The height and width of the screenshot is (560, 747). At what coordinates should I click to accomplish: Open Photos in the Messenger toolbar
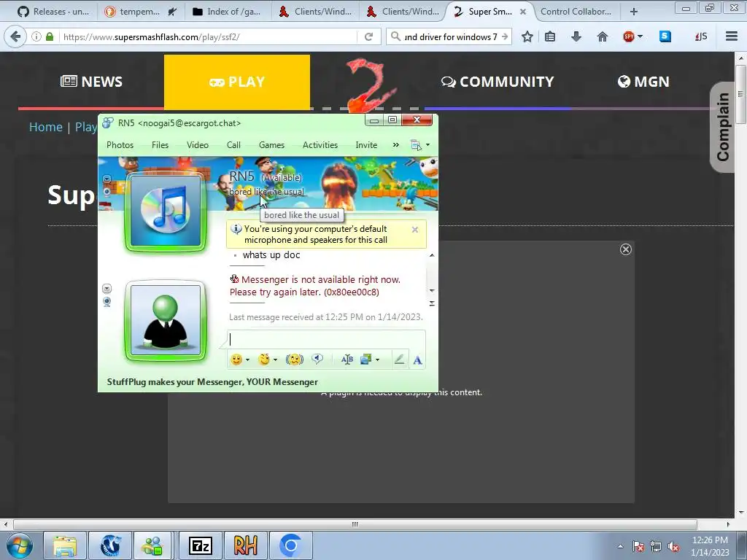[120, 145]
